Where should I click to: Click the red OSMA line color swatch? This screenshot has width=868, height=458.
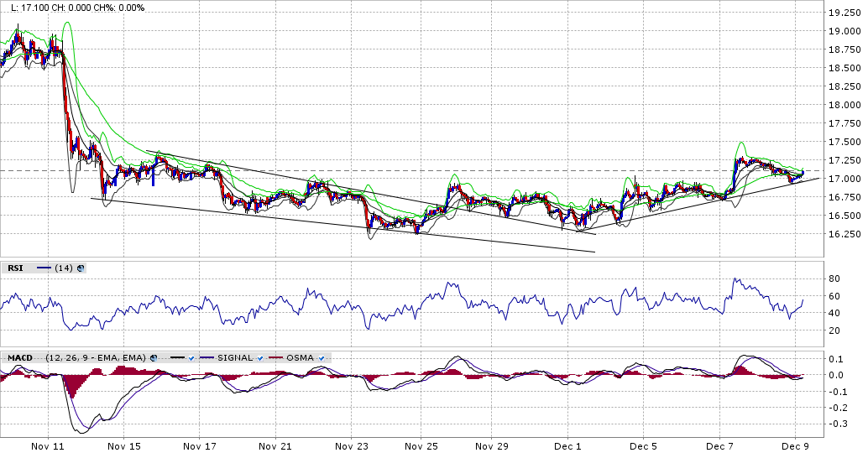[277, 358]
